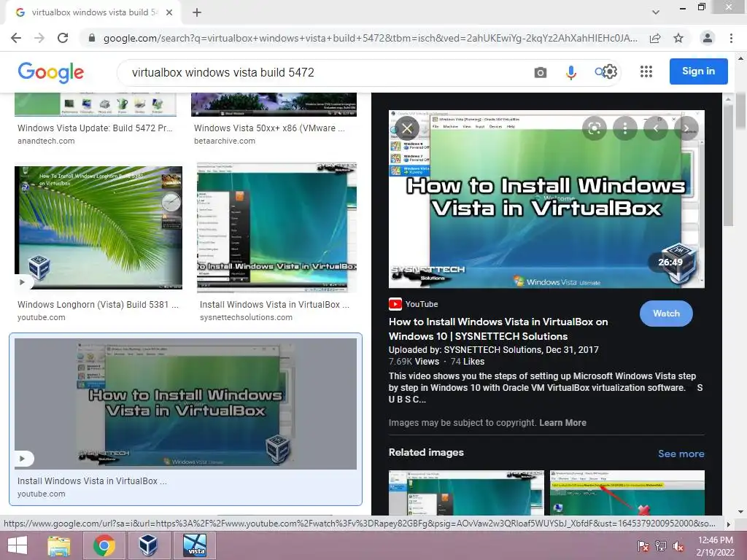Open the Chrome three-dot menu
This screenshot has width=747, height=560.
(x=731, y=38)
